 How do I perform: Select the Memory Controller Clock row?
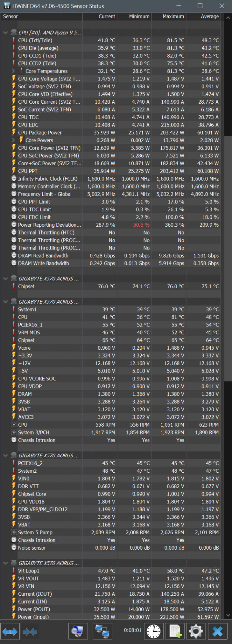[110, 186]
